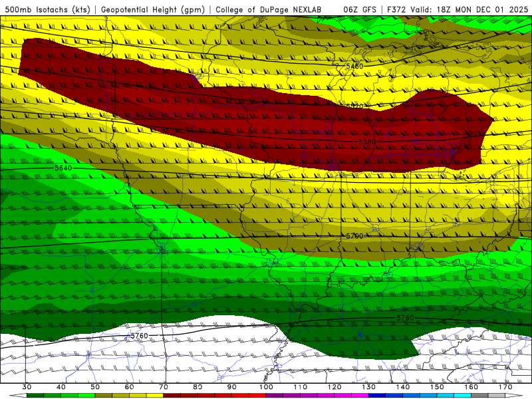This screenshot has height=399, width=532.
Task: Pick the dark blue 130-135 kt legend swatch
Action: pos(377,396)
